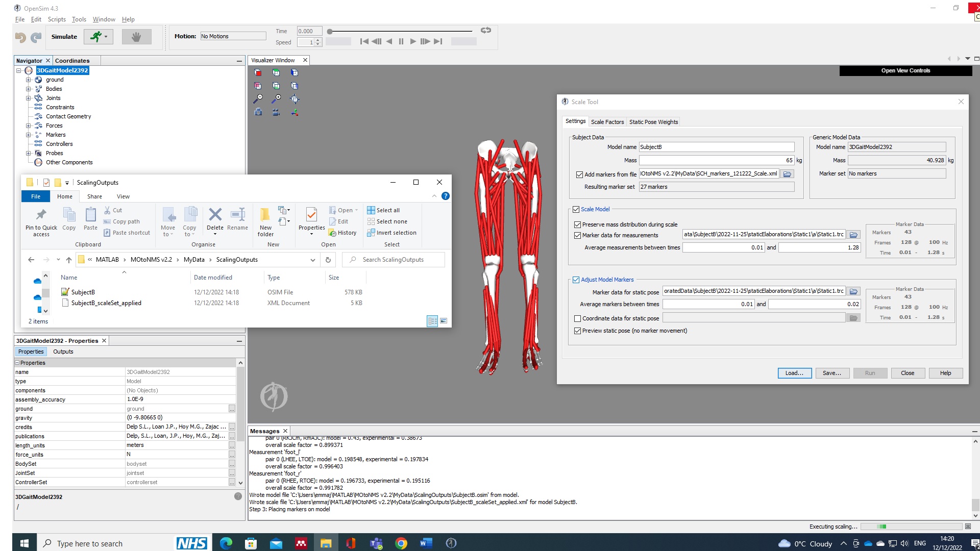Click the blue left-face cube view icon
Viewport: 980px width, 551px height.
(x=295, y=72)
